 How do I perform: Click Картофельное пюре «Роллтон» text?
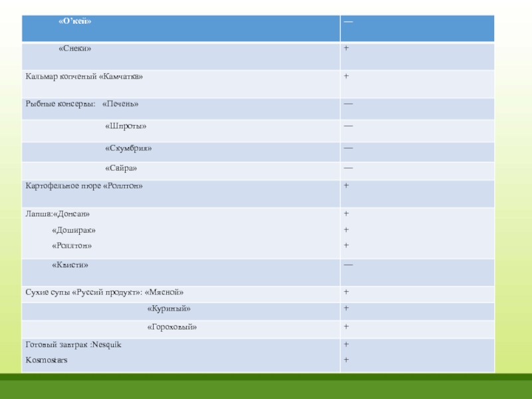click(x=84, y=186)
